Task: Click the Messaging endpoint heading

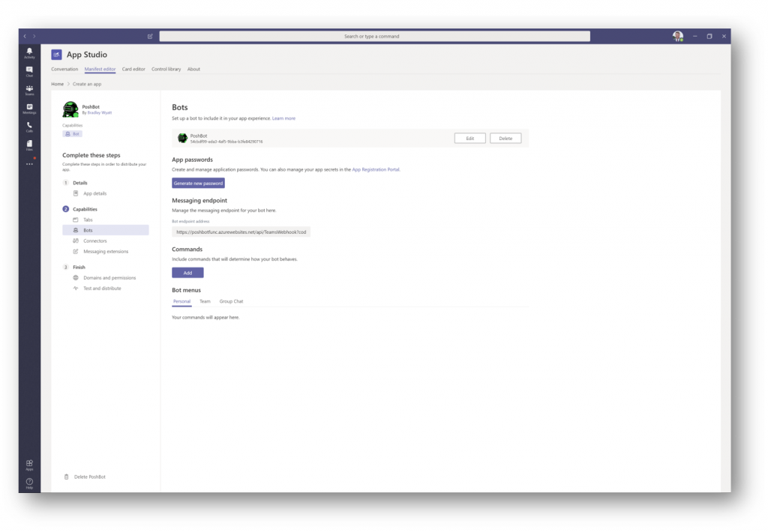Action: 199,201
